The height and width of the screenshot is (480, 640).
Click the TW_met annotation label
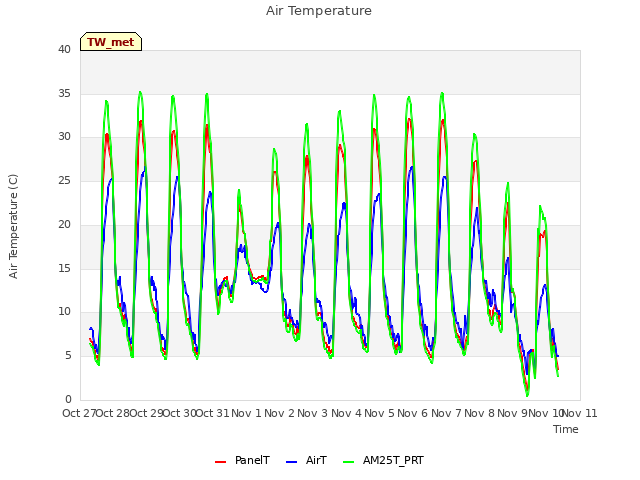point(111,42)
